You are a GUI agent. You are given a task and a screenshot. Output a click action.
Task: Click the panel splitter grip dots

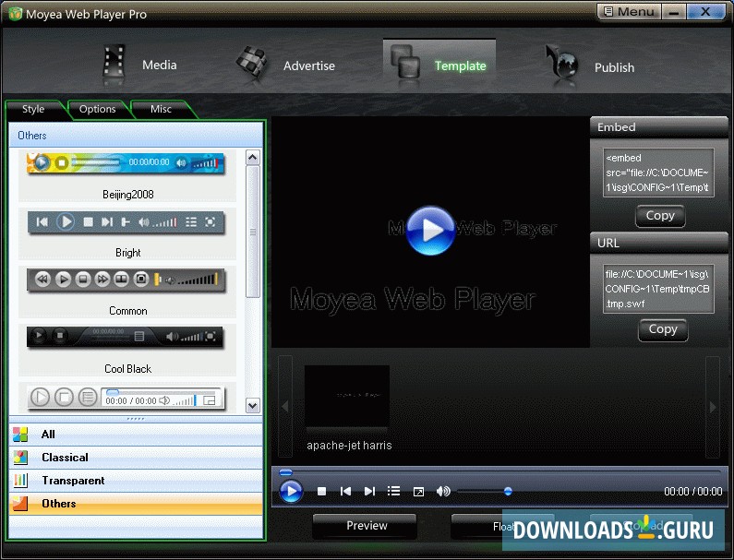[136, 419]
